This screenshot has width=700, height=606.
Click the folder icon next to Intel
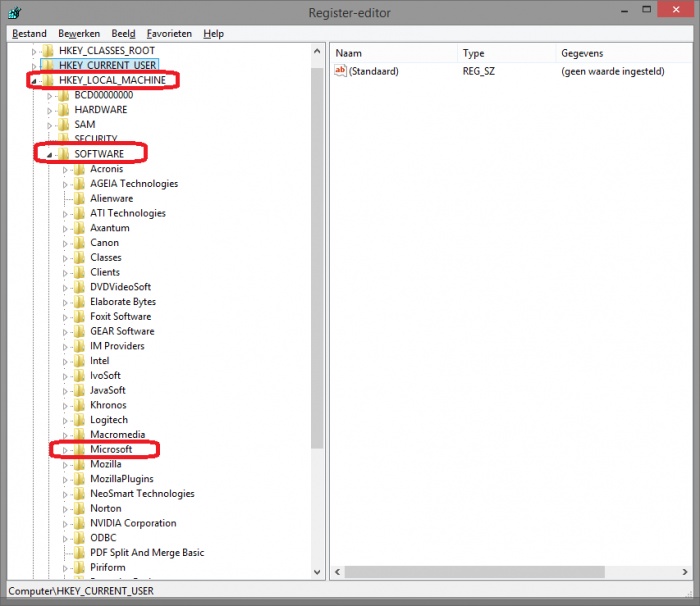coord(79,360)
